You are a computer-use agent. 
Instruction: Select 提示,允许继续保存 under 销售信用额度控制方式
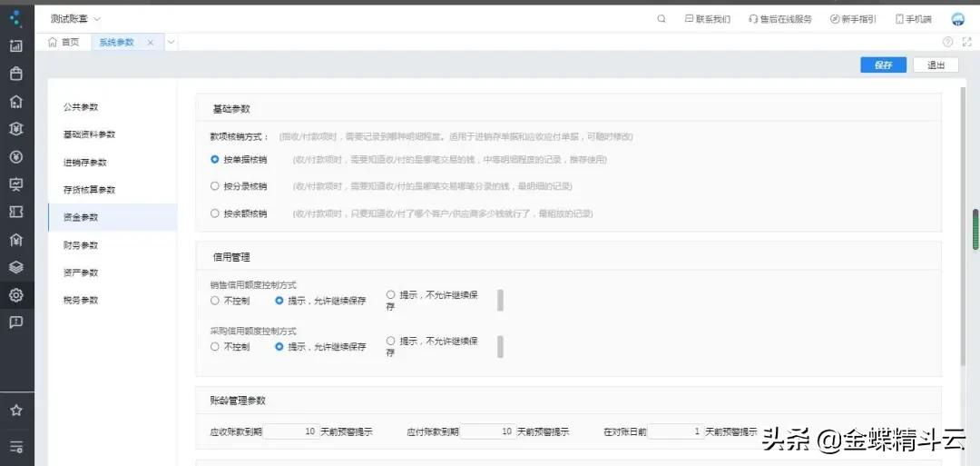[279, 301]
